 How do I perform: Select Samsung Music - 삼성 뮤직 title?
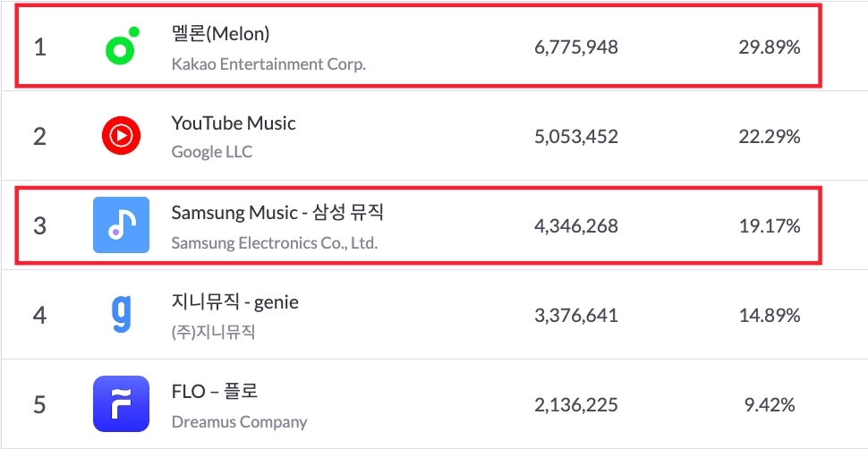(277, 213)
